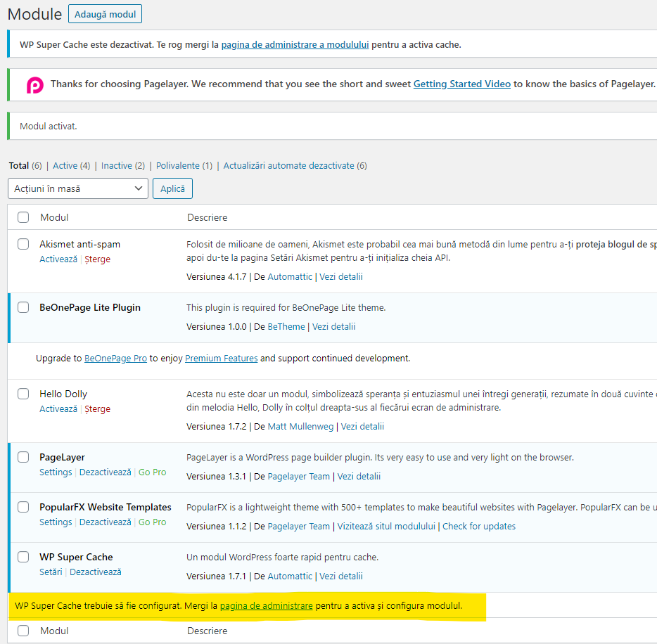Open Automattic author link for Akismet
The image size is (657, 644).
pyautogui.click(x=290, y=277)
